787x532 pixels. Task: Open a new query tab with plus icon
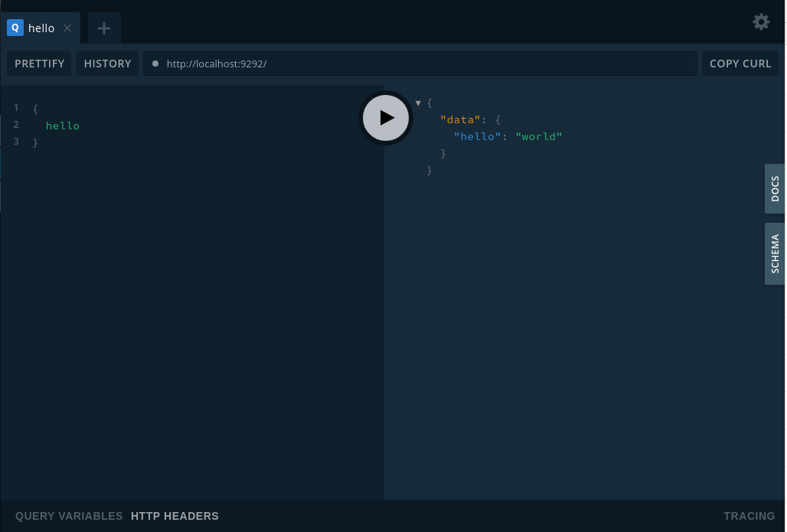coord(103,28)
